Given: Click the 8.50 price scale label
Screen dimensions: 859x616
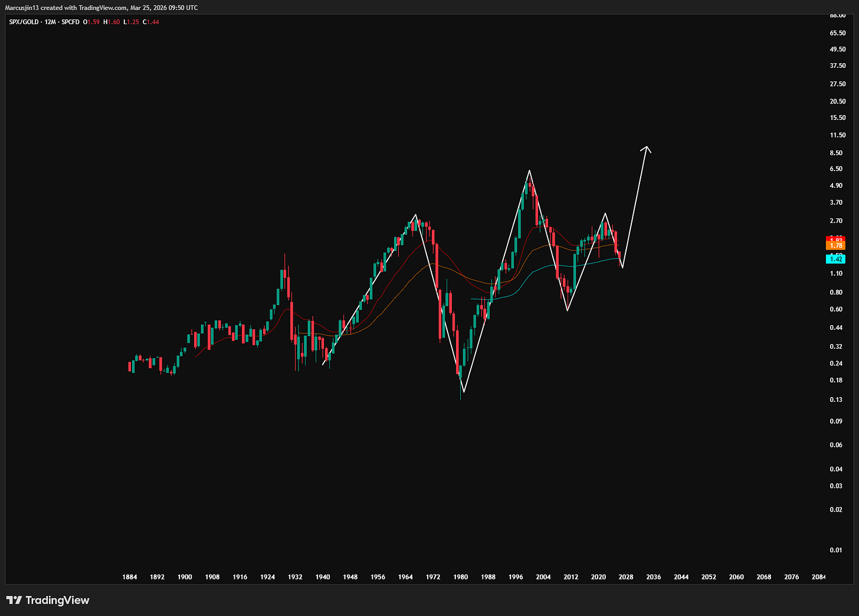Looking at the screenshot, I should (x=836, y=153).
